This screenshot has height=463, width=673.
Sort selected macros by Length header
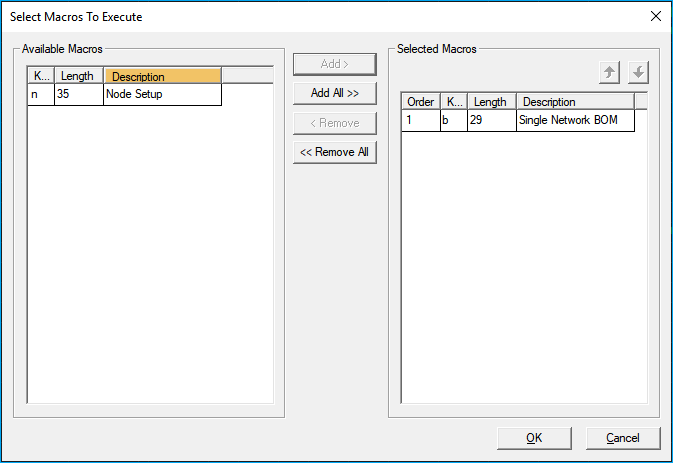tap(492, 102)
